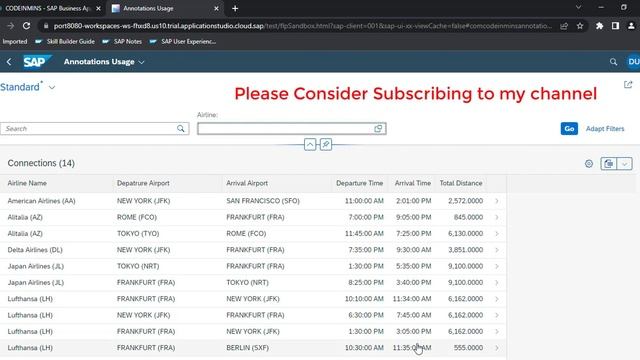
Task: Open the SAP Notes bookmark
Action: pyautogui.click(x=122, y=41)
